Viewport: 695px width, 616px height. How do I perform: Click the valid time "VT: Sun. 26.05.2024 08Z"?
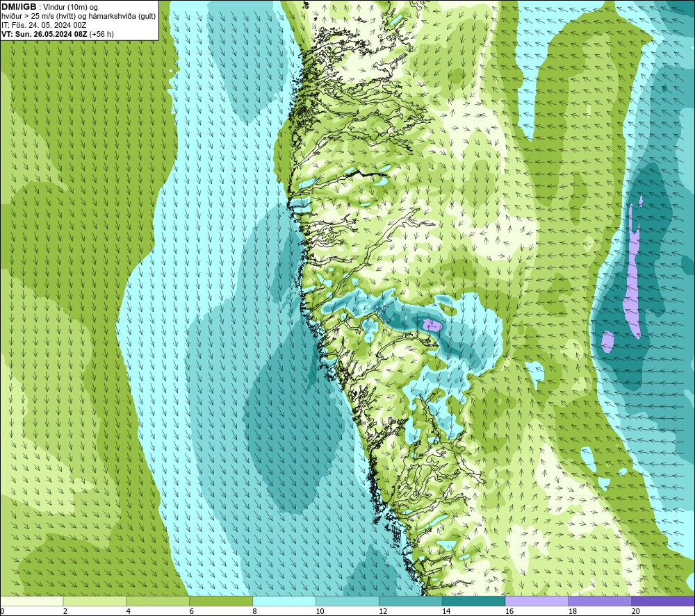coord(44,34)
